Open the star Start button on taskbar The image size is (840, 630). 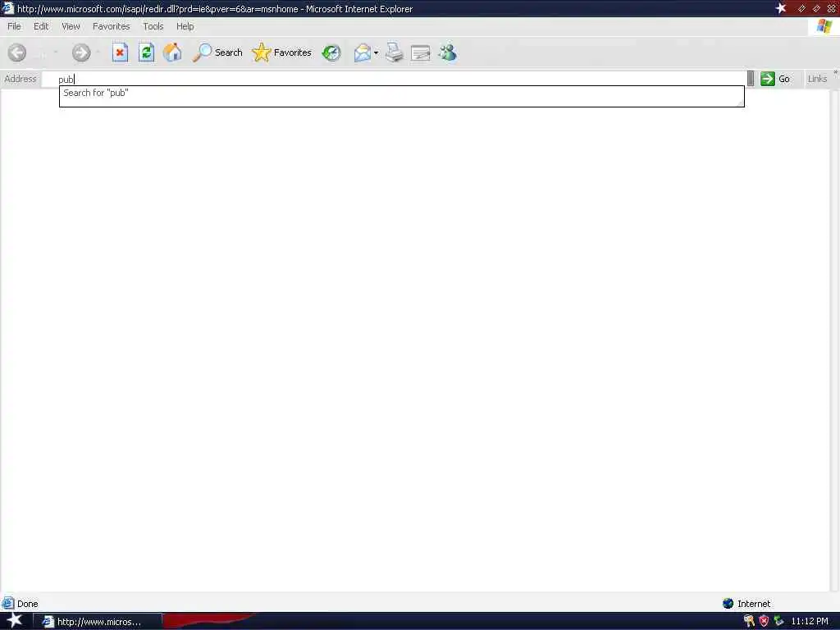pos(15,620)
